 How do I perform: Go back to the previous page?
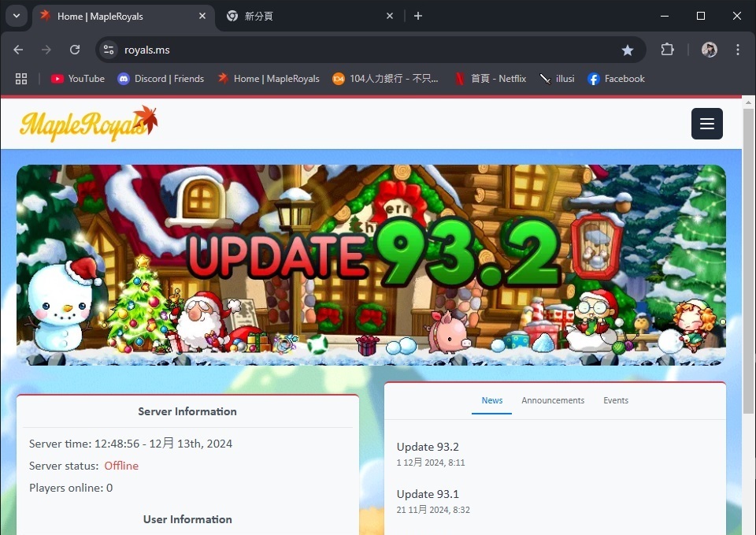tap(18, 50)
